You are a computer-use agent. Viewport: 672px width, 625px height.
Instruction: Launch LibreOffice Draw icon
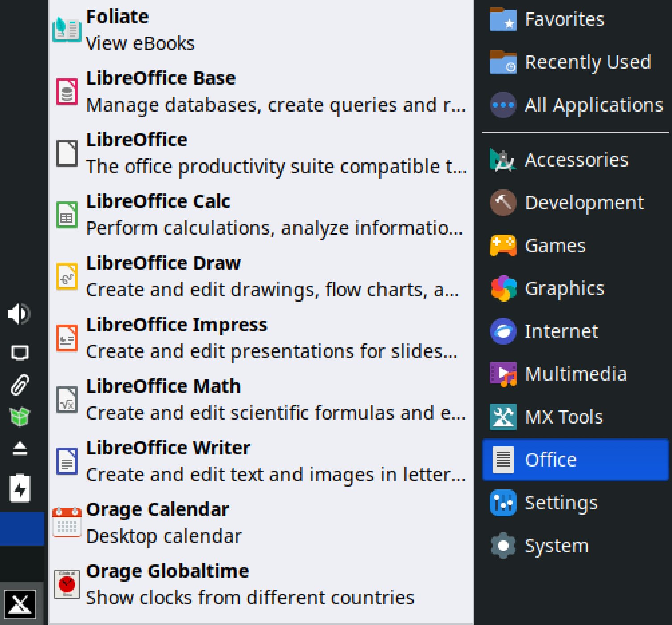pyautogui.click(x=67, y=276)
